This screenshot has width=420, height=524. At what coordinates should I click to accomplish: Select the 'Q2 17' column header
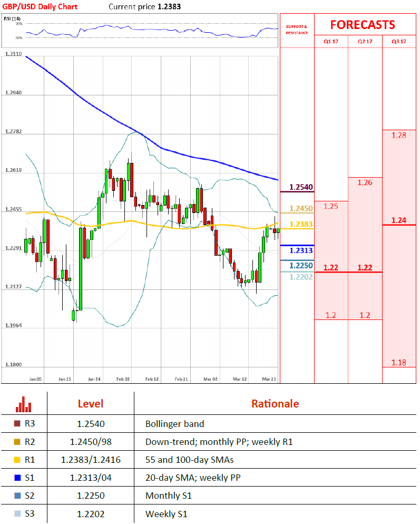365,42
